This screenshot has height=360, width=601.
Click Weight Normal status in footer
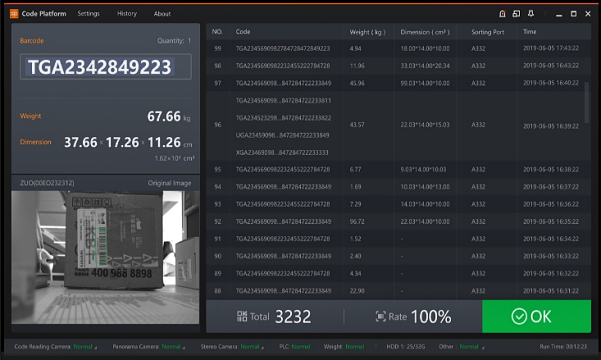tap(344, 347)
